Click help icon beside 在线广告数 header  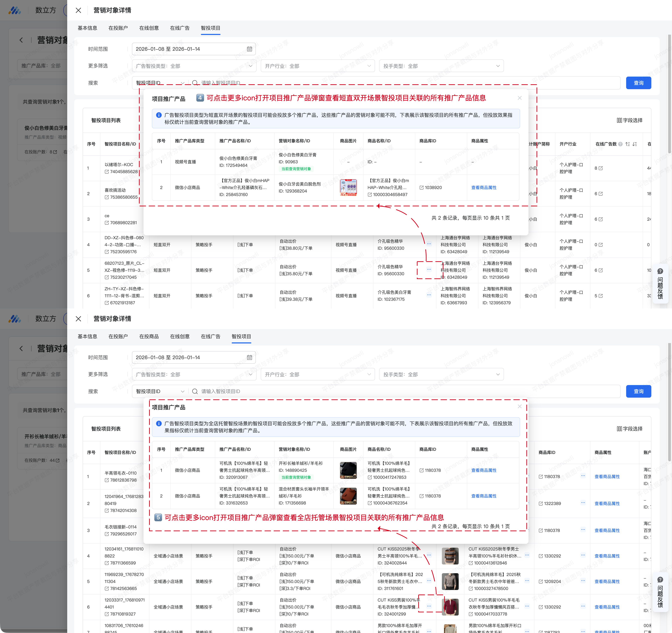pos(620,144)
